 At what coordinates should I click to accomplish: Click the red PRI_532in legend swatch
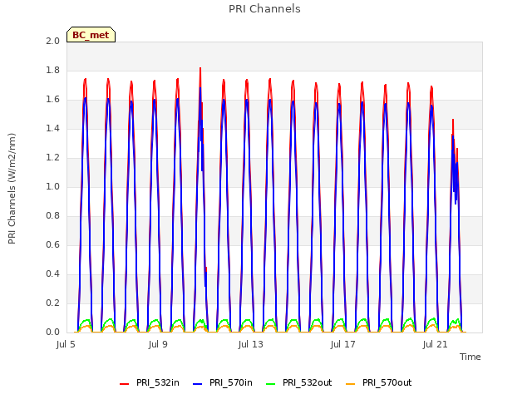point(124,384)
